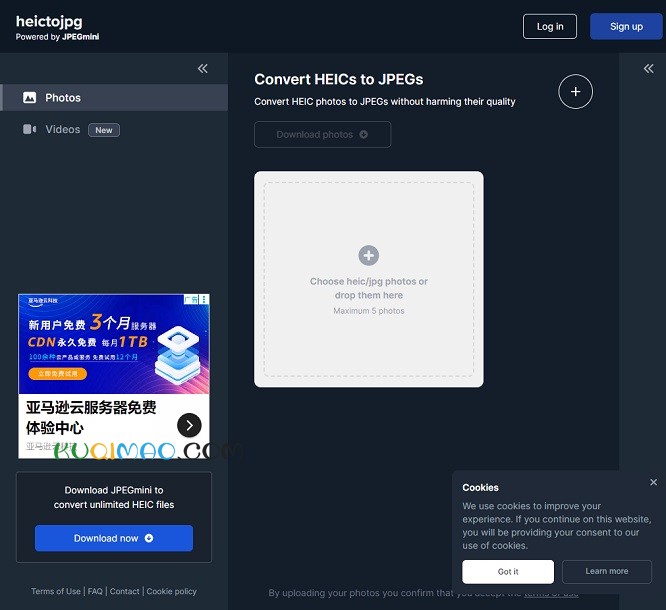The height and width of the screenshot is (610, 666).
Task: Click the Download now button
Action: tap(114, 538)
